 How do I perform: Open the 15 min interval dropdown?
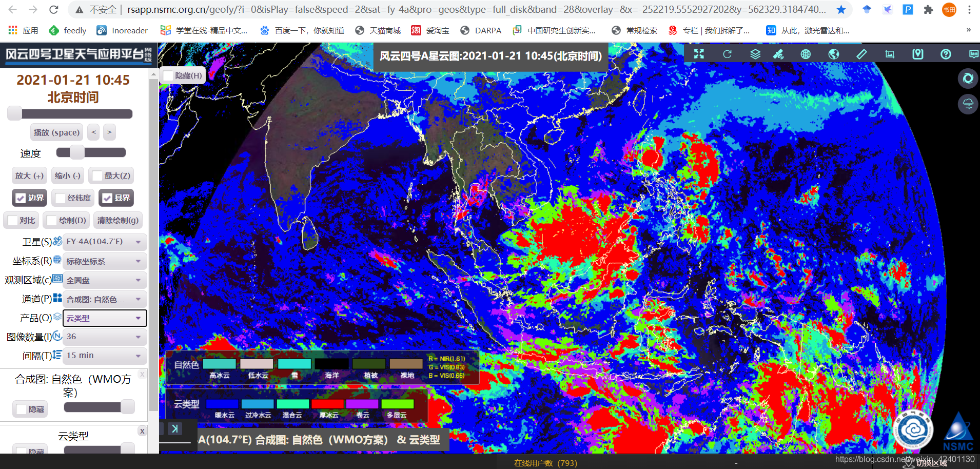[x=105, y=356]
